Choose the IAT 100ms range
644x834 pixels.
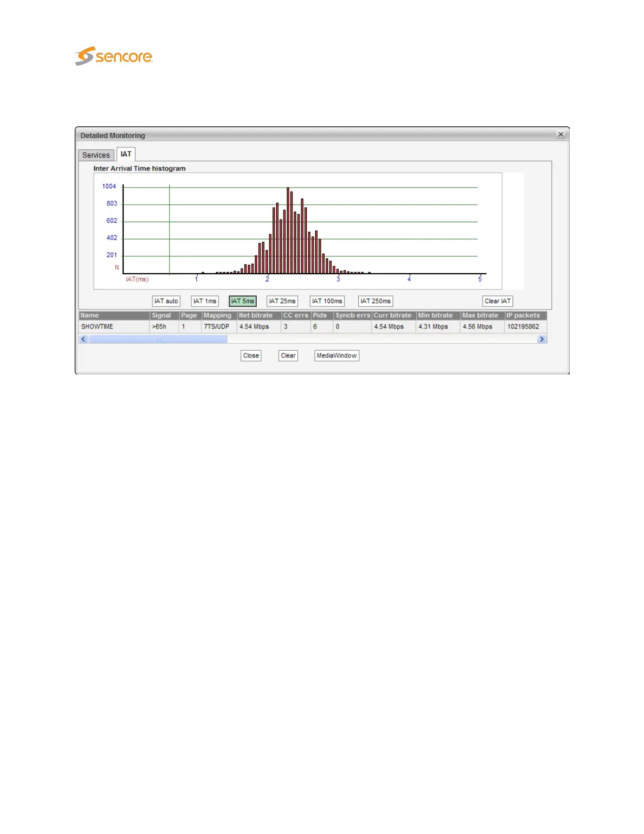coord(327,301)
